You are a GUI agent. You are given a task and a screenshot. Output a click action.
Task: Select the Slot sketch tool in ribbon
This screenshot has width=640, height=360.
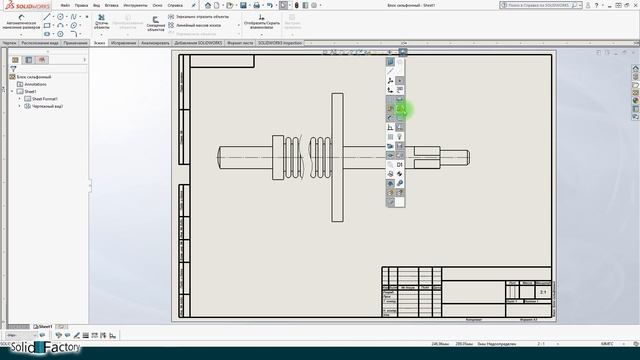tap(47, 34)
